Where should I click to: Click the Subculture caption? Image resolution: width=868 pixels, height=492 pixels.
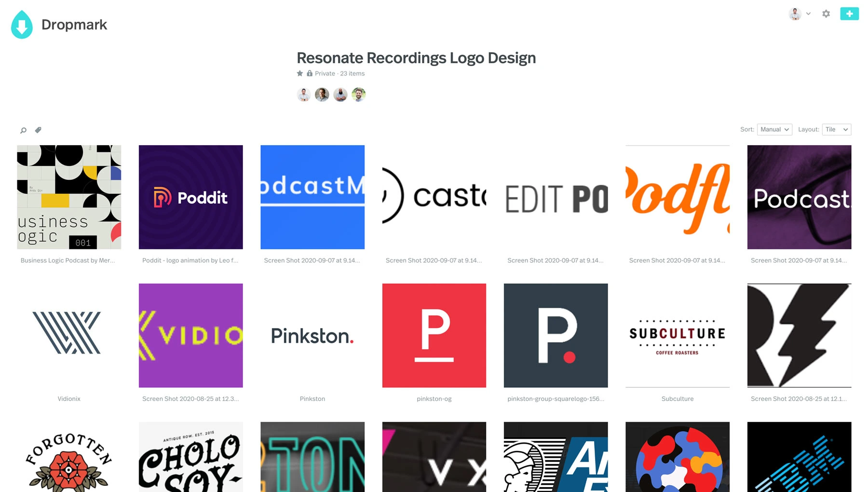(x=678, y=399)
